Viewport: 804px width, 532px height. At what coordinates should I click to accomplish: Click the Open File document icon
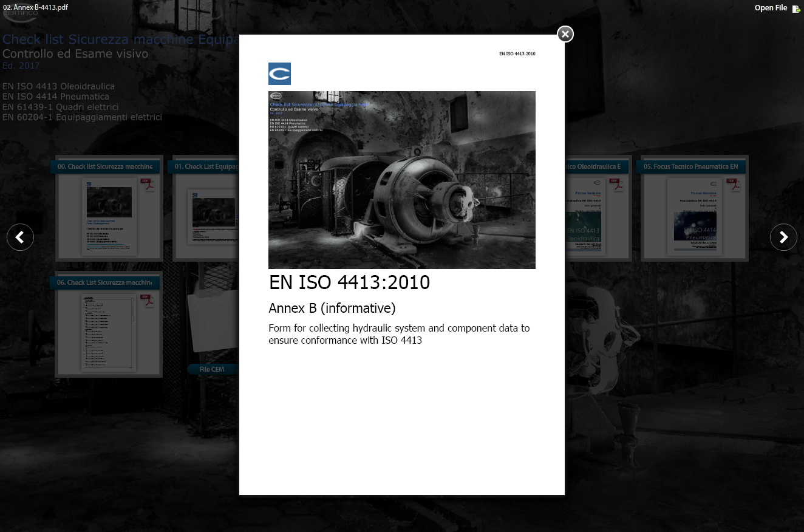pos(796,9)
